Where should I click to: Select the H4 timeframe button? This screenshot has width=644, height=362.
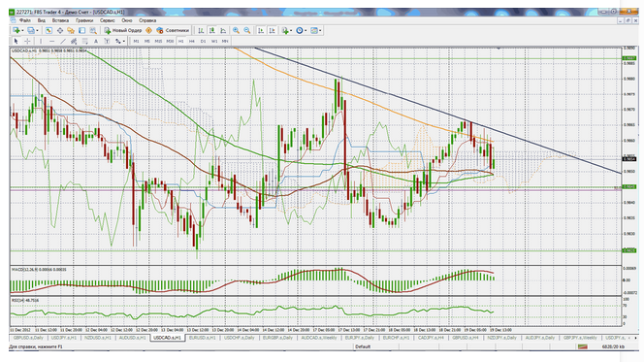pos(191,41)
